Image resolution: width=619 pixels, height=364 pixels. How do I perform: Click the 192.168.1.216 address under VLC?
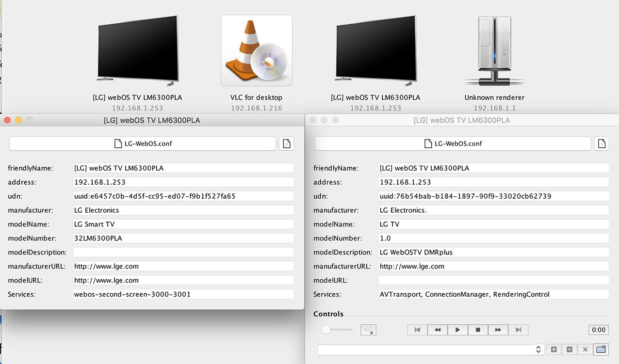point(256,108)
